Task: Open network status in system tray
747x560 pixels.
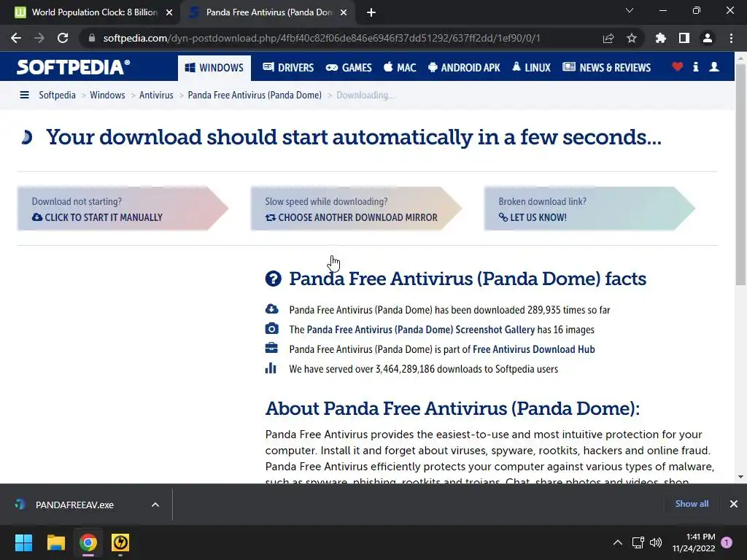Action: [x=638, y=542]
